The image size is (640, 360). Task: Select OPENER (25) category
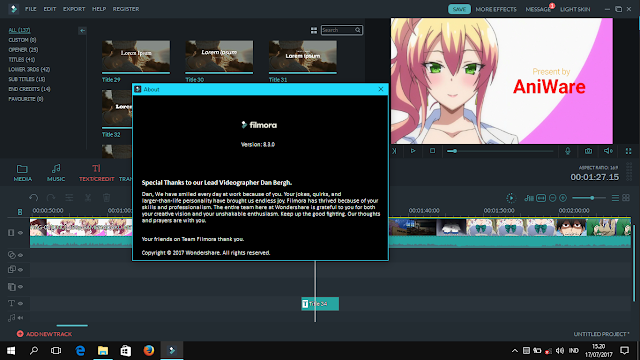tap(23, 50)
